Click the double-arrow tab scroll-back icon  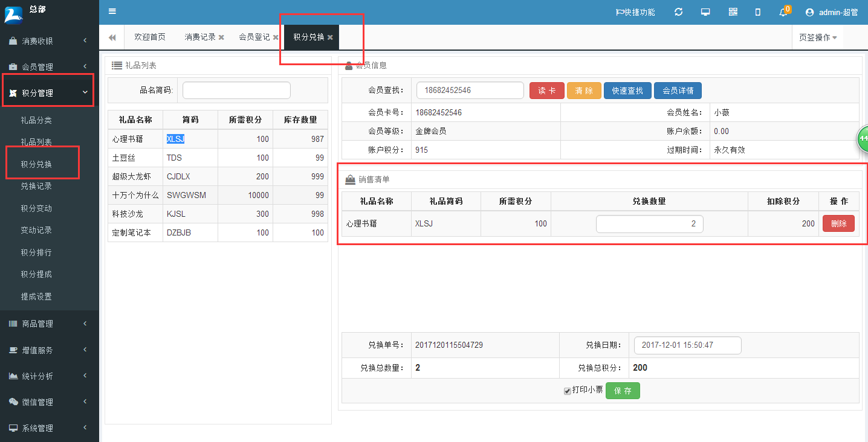[x=112, y=37]
